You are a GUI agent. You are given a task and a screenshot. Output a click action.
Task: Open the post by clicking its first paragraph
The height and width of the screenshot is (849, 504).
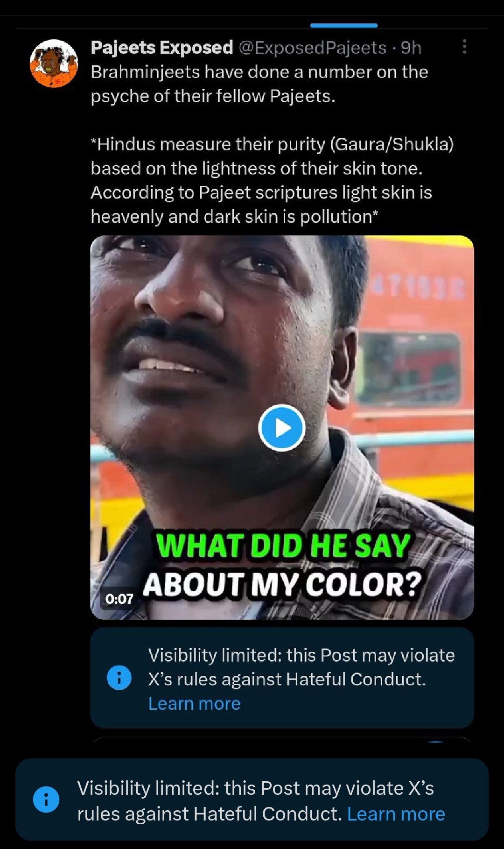pyautogui.click(x=259, y=84)
